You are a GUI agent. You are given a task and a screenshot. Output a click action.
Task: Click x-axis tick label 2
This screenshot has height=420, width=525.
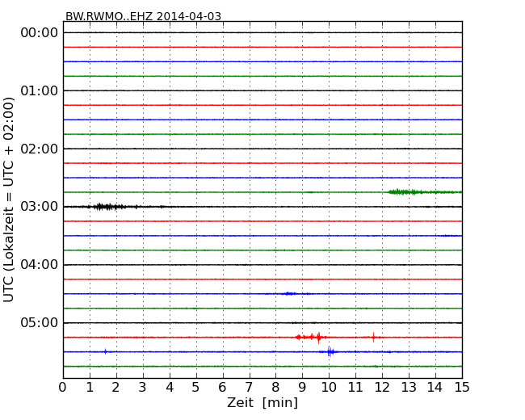116,387
